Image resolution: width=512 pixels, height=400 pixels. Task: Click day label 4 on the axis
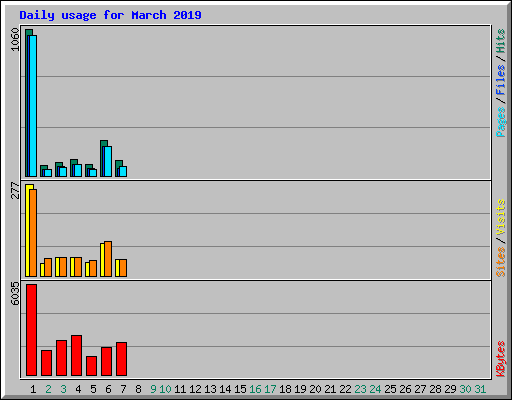(78, 389)
